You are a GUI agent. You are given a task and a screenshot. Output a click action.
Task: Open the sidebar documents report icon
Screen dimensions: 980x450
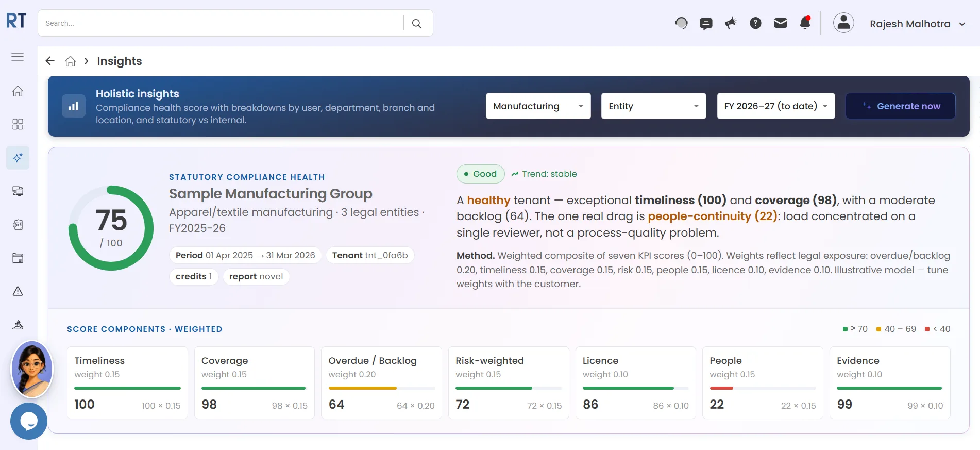coord(18,224)
